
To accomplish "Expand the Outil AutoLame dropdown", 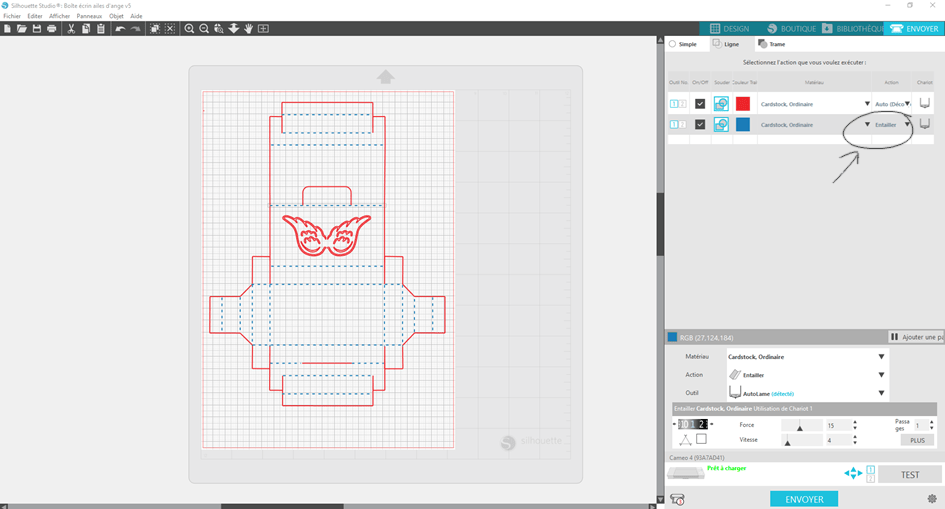I will pyautogui.click(x=881, y=393).
